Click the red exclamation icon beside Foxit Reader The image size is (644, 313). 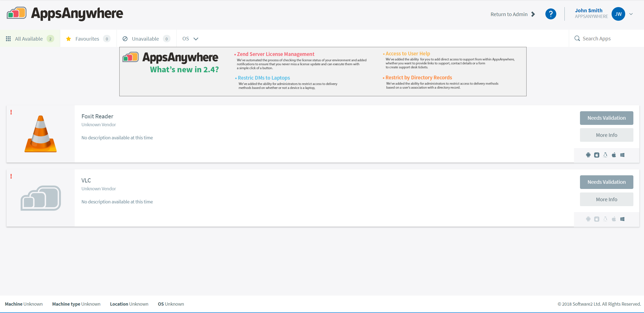11,112
